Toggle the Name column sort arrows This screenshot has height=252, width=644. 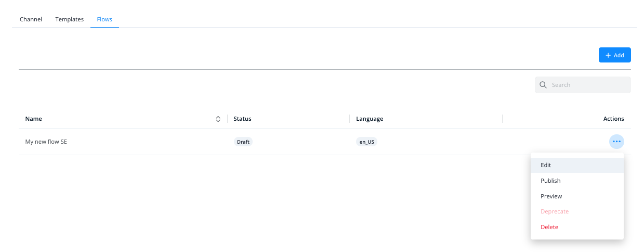(218, 119)
